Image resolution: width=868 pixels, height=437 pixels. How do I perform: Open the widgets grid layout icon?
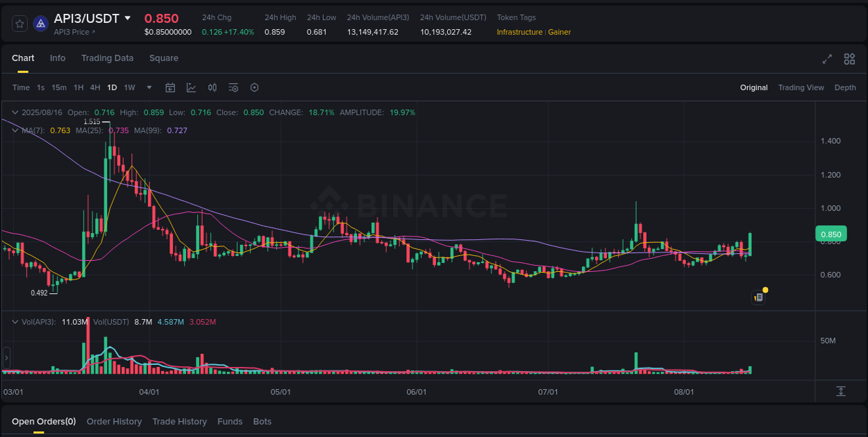pos(849,60)
